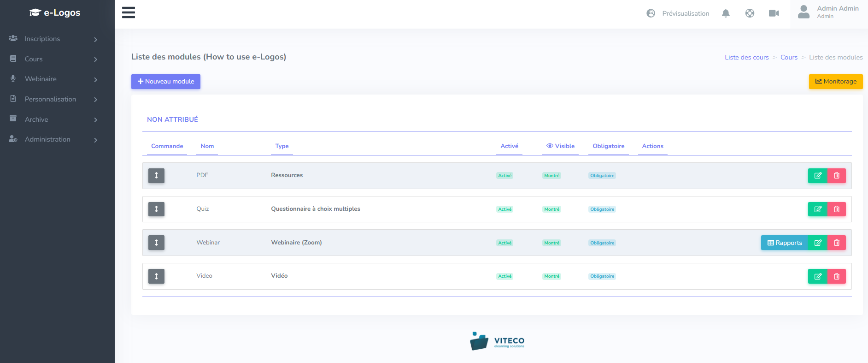The width and height of the screenshot is (868, 363).
Task: Toggle the Montré badge for Quiz module
Action: 551,209
